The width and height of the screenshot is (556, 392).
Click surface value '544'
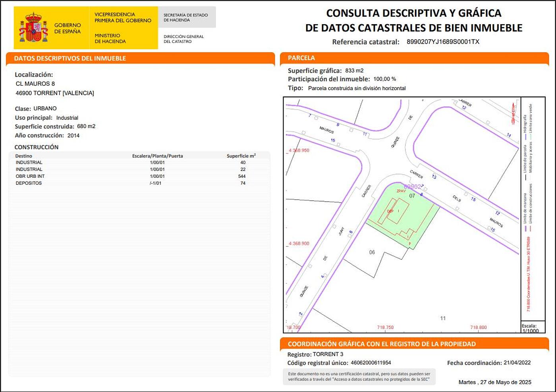(x=242, y=176)
